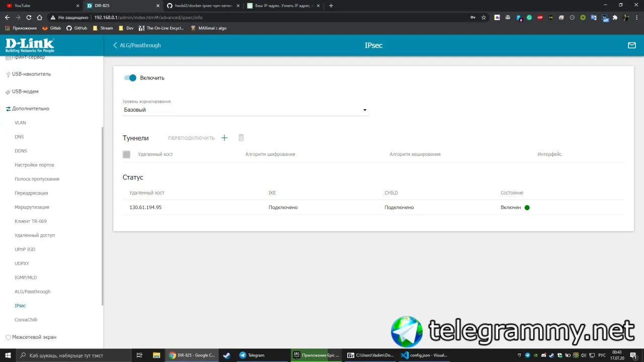
Task: Open Steam from the taskbar
Action: click(226, 355)
